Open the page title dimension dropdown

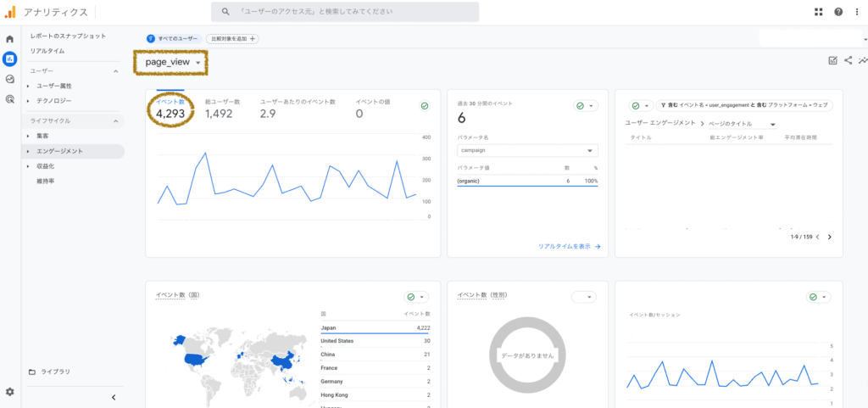[x=742, y=124]
